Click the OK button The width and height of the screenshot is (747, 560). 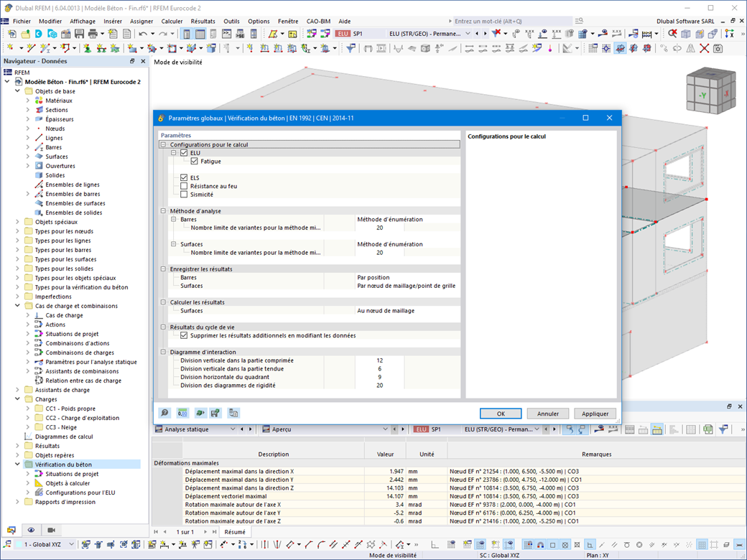tap(501, 414)
